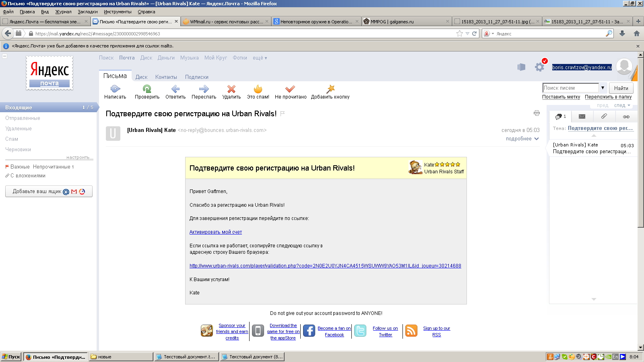Open the Закладки menu
This screenshot has height=362, width=644.
88,12
